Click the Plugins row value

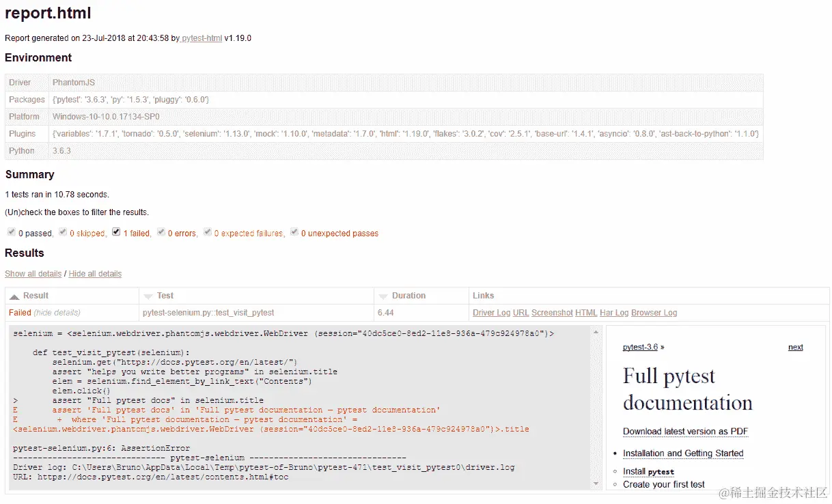click(406, 134)
